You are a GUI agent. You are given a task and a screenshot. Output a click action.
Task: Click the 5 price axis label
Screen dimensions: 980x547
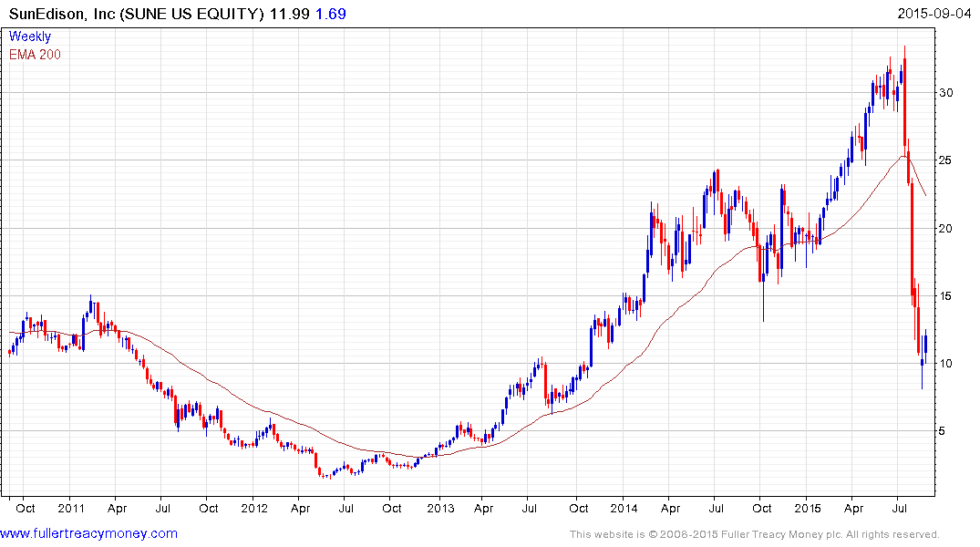click(x=942, y=430)
